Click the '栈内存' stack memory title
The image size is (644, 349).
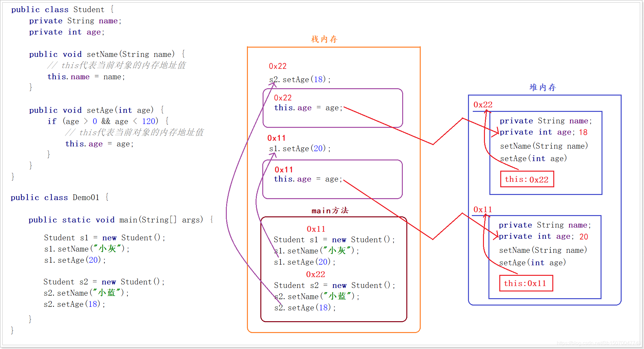click(x=324, y=39)
